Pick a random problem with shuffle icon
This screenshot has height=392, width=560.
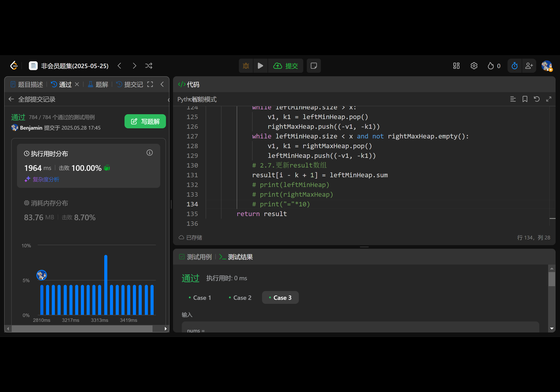coord(149,66)
